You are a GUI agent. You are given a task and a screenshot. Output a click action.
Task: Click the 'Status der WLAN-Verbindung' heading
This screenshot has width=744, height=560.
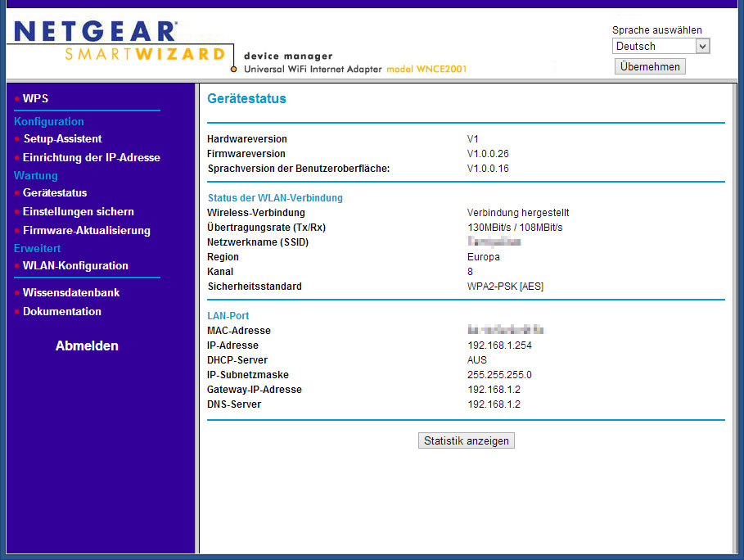click(x=275, y=198)
